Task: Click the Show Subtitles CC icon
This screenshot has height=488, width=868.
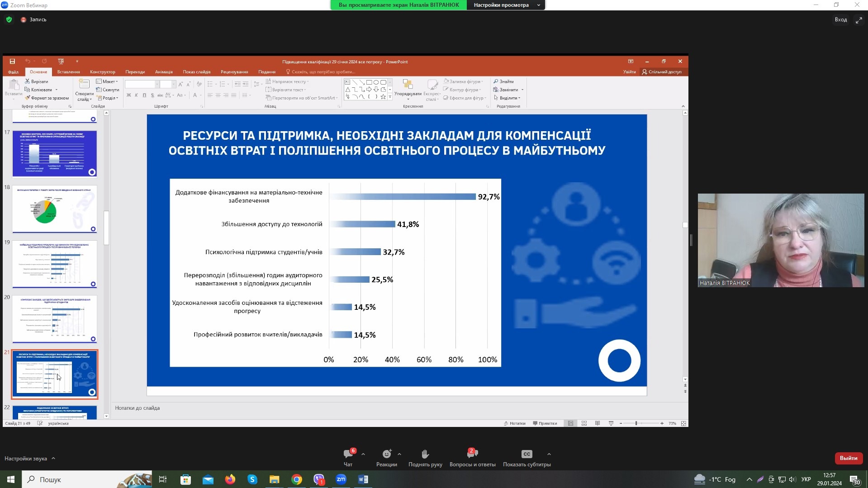Action: point(526,454)
